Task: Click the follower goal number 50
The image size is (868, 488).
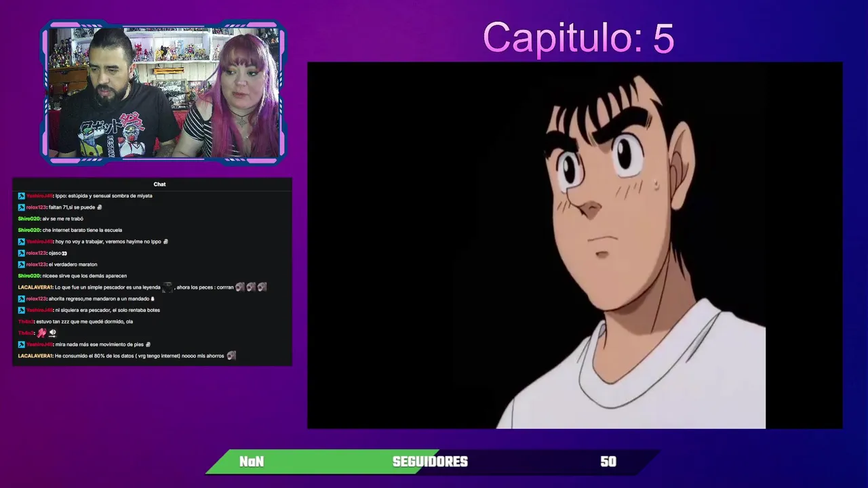Action: coord(608,462)
